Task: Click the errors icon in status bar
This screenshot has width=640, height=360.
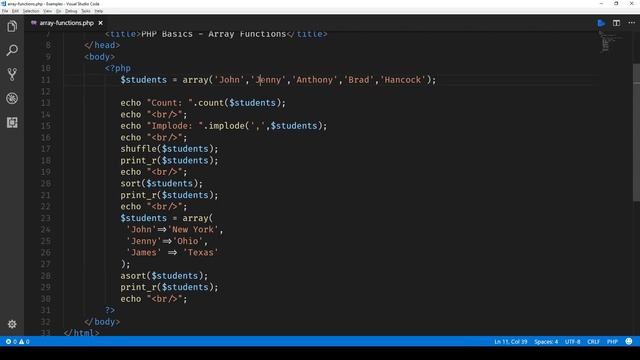Action: [x=8, y=342]
